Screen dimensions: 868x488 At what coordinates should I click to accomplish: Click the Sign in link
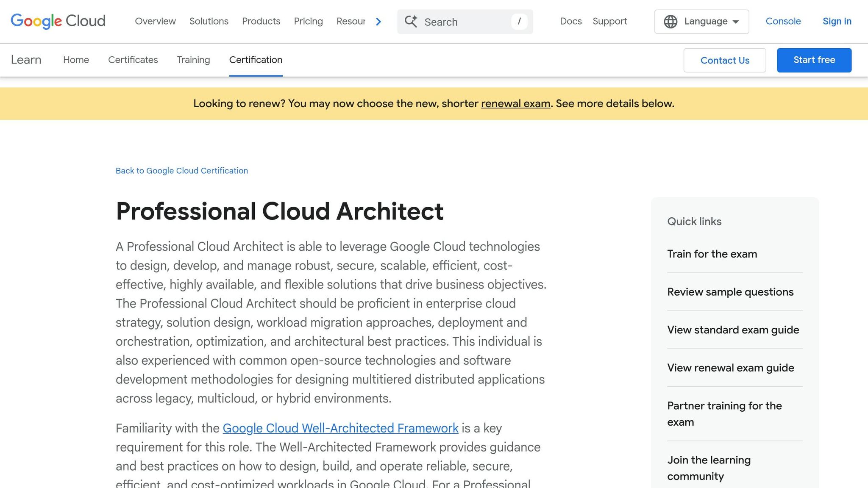[x=837, y=21]
